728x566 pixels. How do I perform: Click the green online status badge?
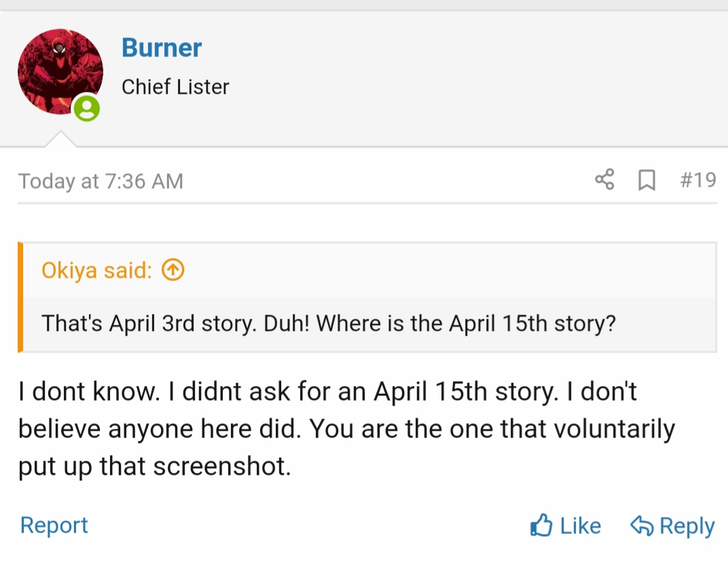(x=87, y=109)
